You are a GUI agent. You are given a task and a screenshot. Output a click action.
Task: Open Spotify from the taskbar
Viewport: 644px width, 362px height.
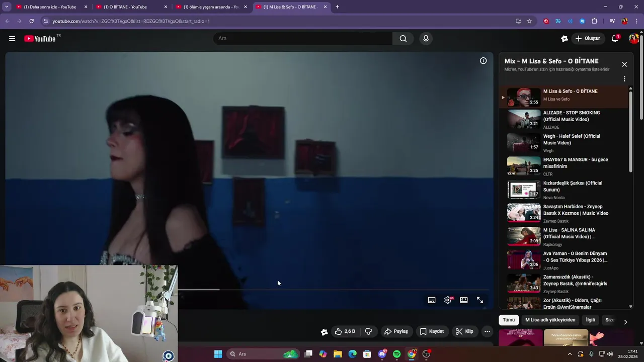(x=397, y=354)
